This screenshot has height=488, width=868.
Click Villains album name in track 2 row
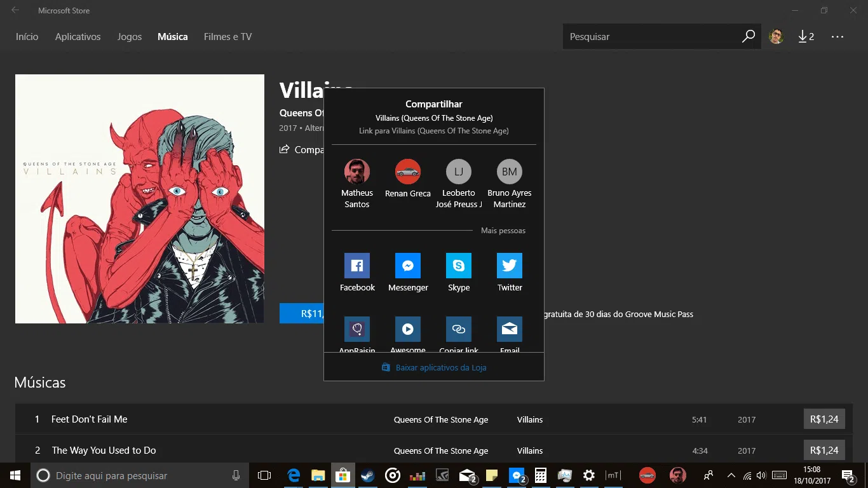(530, 451)
